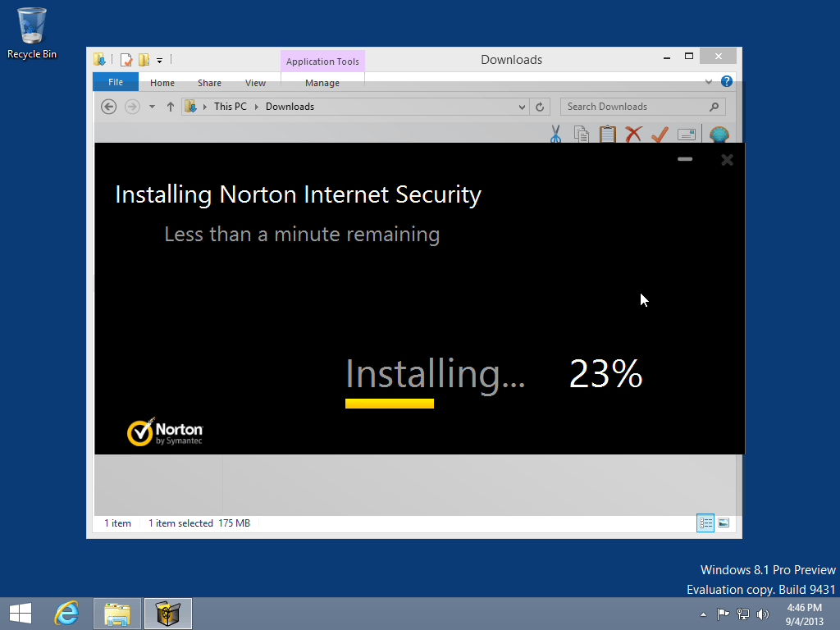840x630 pixels.
Task: Open the Norton installer icon on the taskbar
Action: 167,613
